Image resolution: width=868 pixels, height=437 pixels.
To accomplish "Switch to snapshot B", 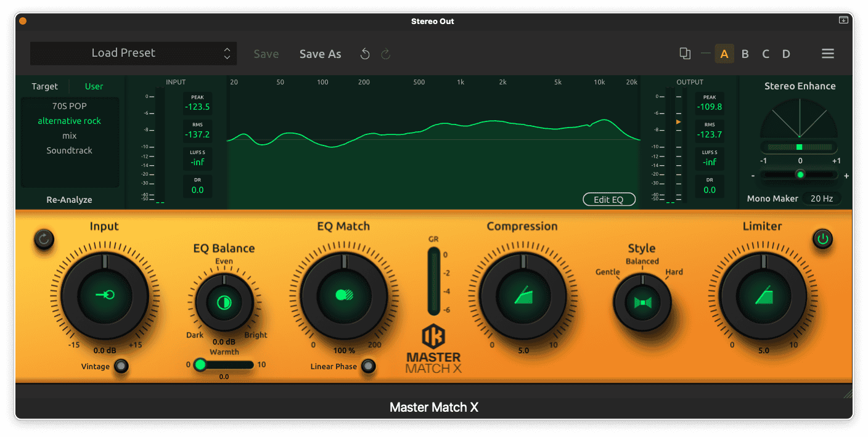I will (745, 54).
